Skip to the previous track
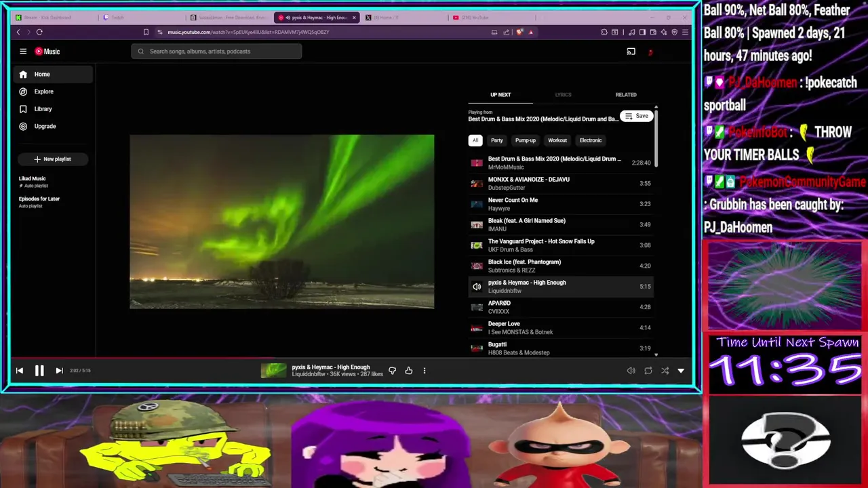 point(20,371)
